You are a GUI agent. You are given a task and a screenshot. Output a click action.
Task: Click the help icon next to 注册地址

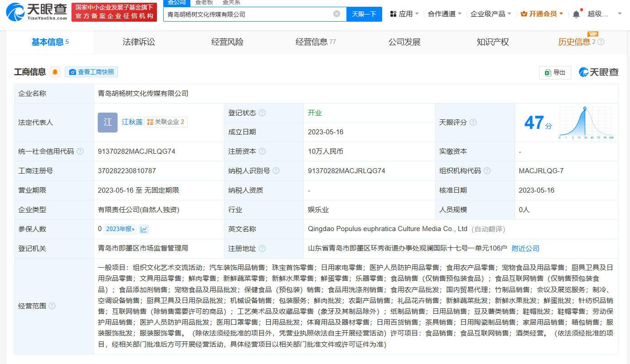coord(262,249)
